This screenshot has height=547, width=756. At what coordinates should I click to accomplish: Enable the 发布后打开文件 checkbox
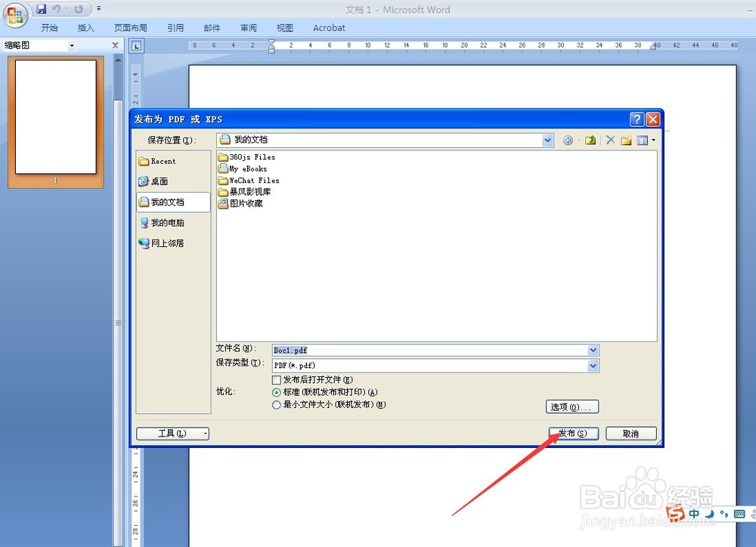(276, 380)
